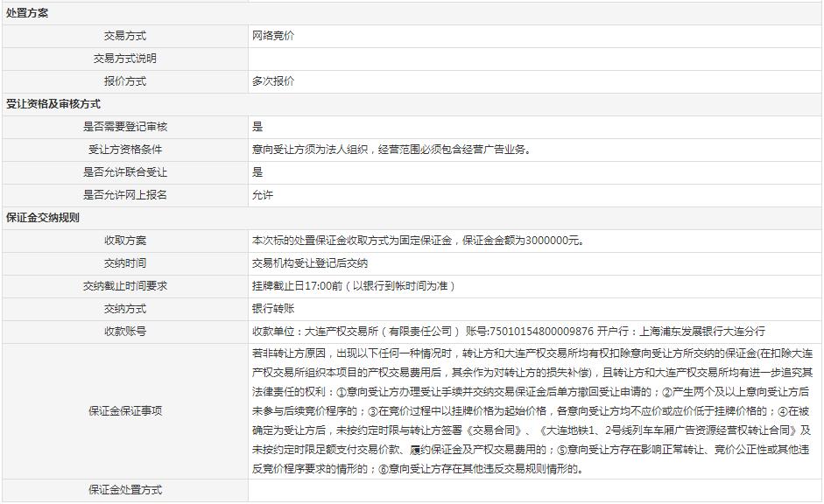Viewport: 824px width, 504px height.
Task: Click the 处置方案 section header
Action: click(x=27, y=13)
